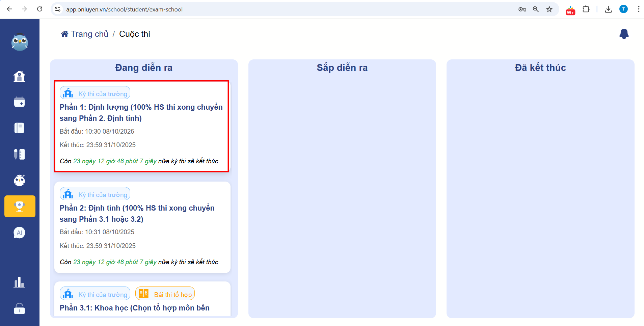
Task: Open the home house icon in sidebar
Action: point(19,76)
